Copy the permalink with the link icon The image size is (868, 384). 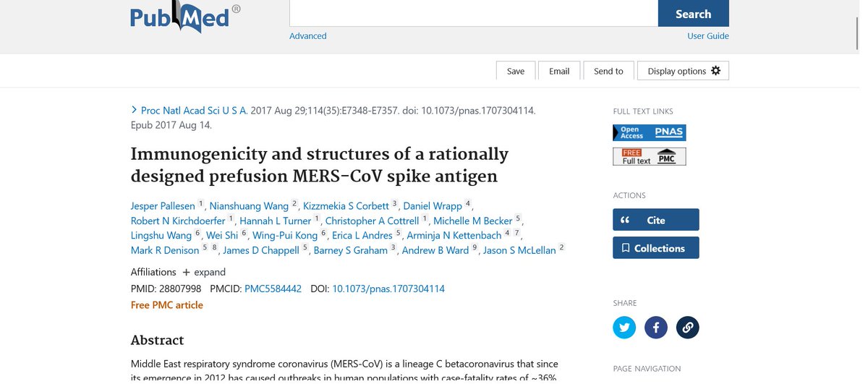coord(688,328)
